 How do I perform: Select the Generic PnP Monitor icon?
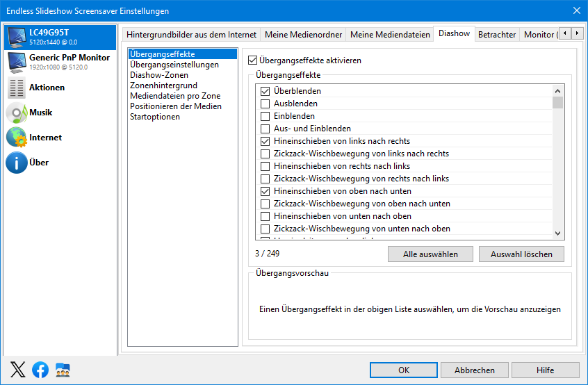[17, 63]
